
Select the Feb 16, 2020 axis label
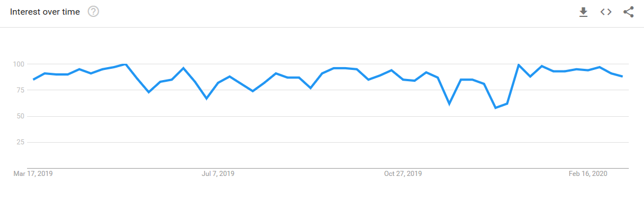click(588, 174)
